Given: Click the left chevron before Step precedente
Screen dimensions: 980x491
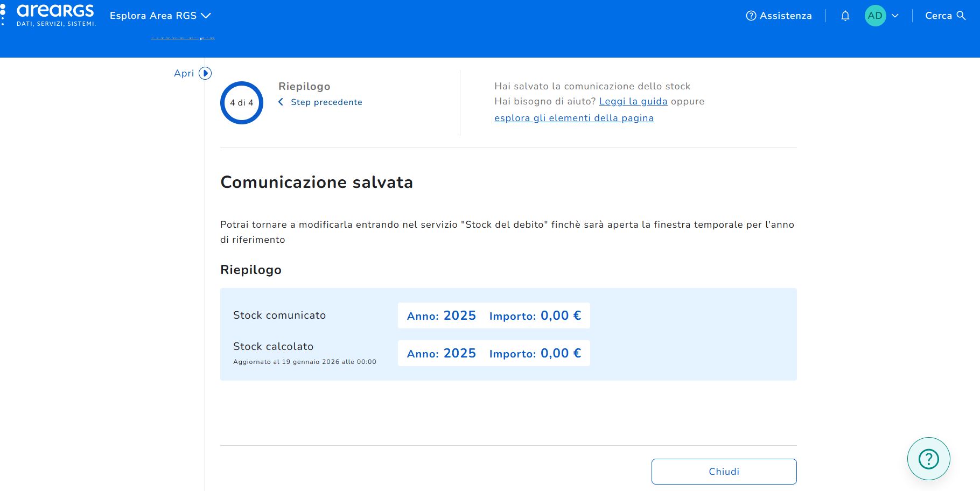Looking at the screenshot, I should click(281, 102).
